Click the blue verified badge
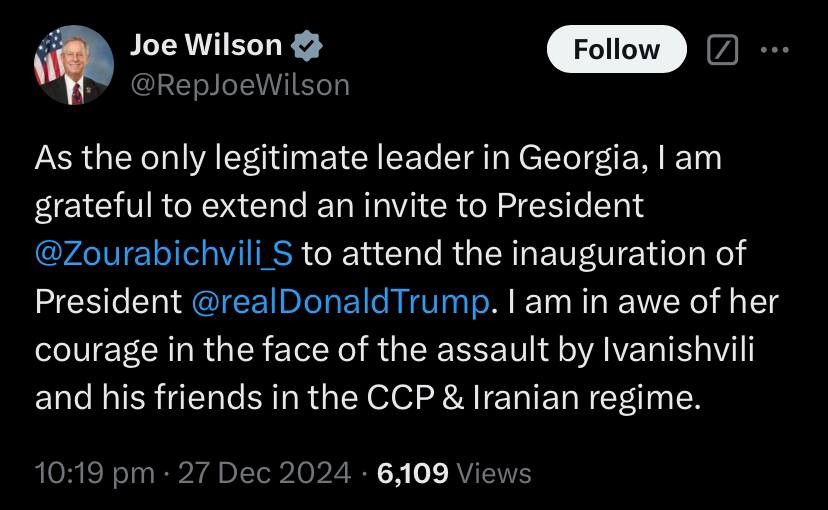Viewport: 828px width, 510px height. (x=307, y=45)
